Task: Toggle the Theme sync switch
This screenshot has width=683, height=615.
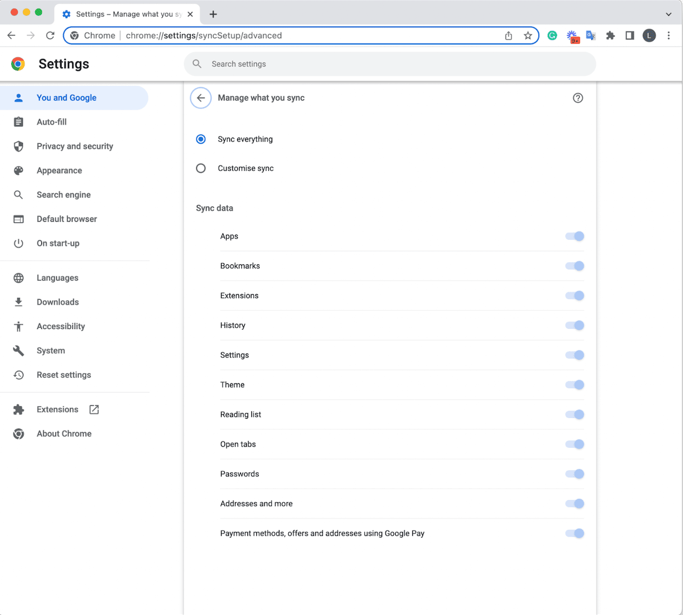Action: (x=575, y=385)
